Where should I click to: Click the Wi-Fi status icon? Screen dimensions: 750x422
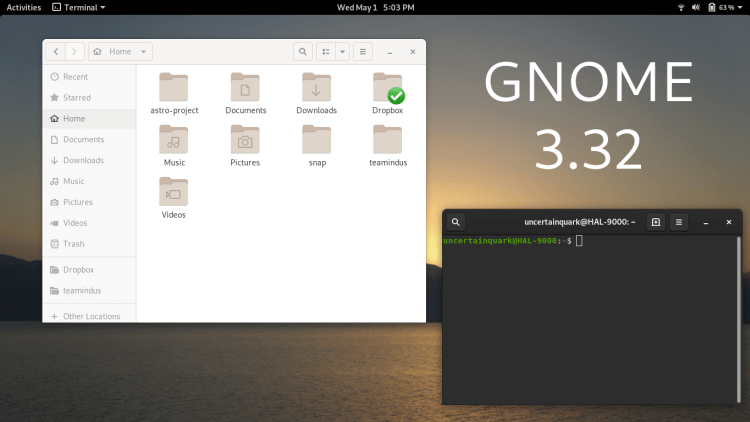[x=681, y=7]
